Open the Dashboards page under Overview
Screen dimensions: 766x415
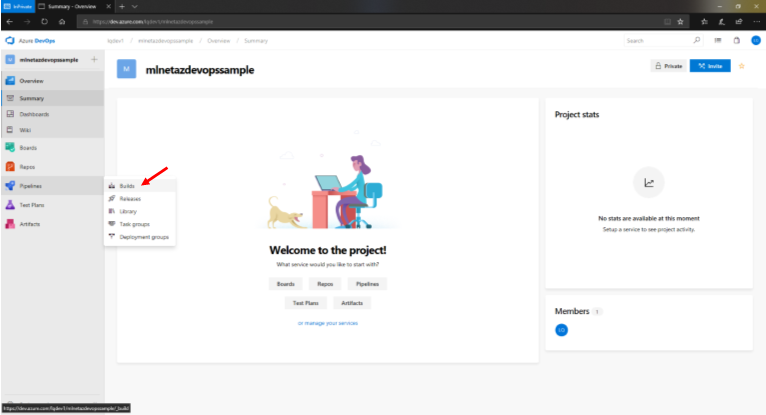point(34,114)
